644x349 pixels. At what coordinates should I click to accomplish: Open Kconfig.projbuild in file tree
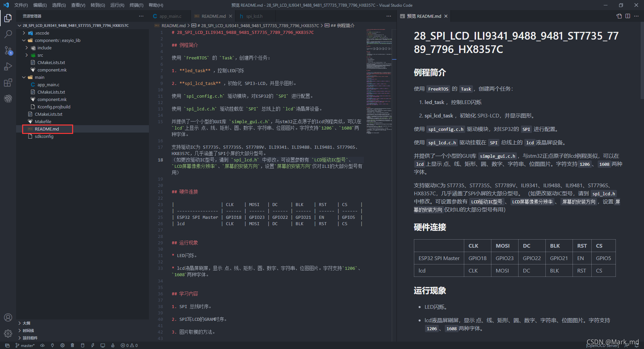[x=83, y=107]
